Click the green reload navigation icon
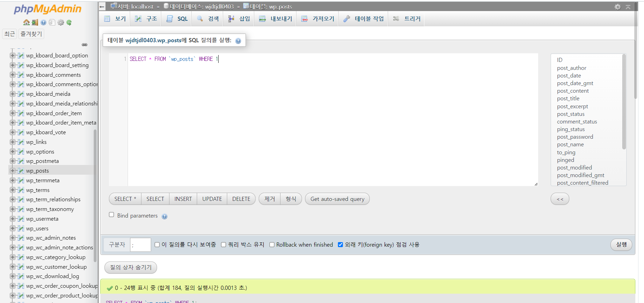Screen dimensions: 644x303 (69, 22)
